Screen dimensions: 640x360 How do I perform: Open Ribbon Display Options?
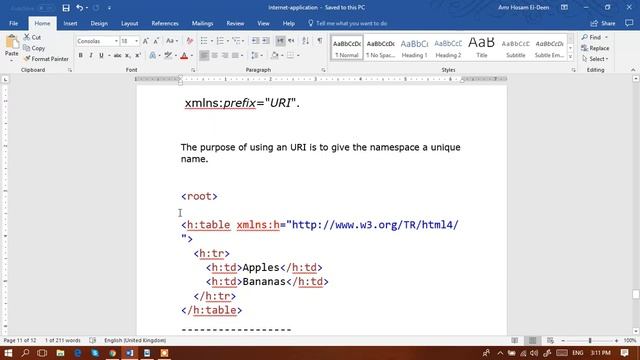[x=564, y=7]
